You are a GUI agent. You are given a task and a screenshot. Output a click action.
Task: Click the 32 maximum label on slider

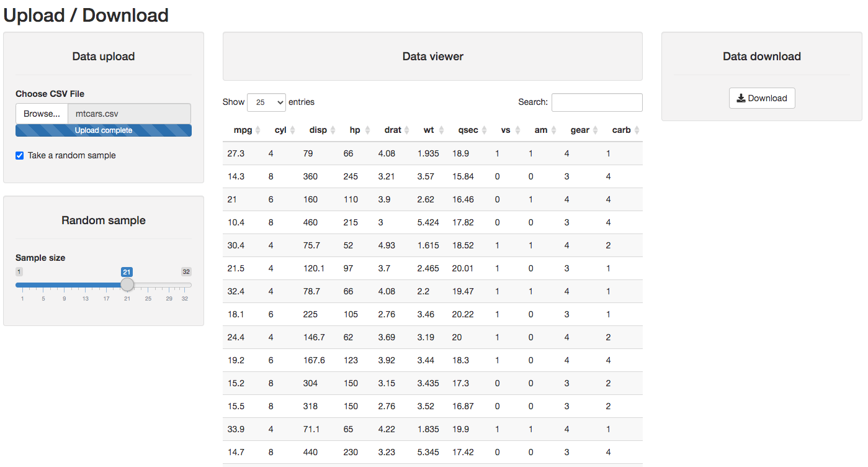tap(186, 271)
